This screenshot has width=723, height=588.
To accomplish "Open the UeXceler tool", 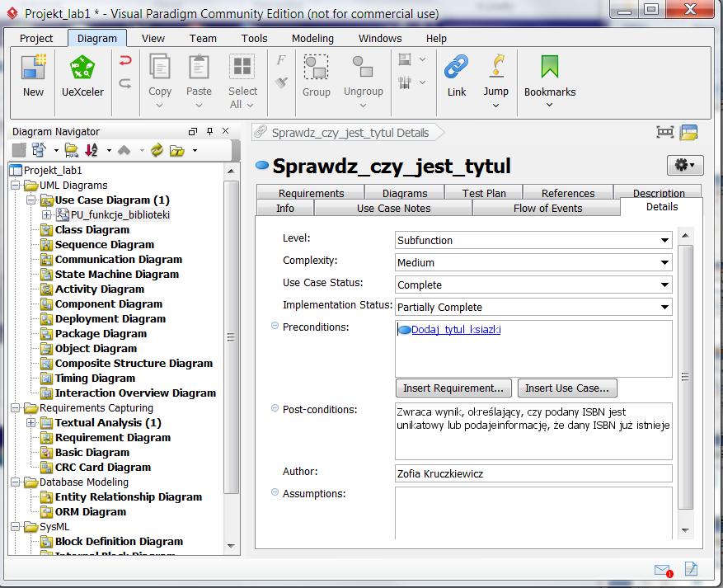I will (82, 68).
